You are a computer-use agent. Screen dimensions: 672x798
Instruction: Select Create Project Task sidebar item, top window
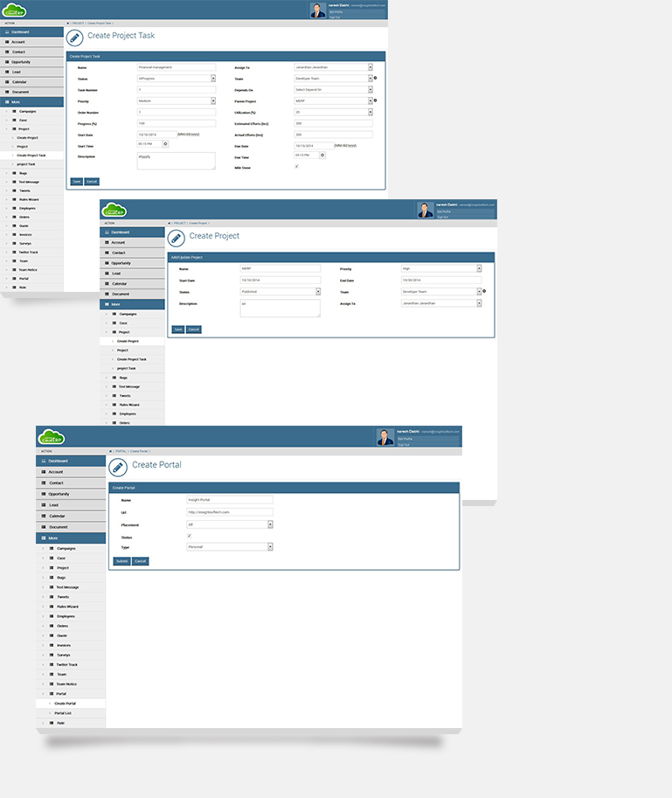31,156
